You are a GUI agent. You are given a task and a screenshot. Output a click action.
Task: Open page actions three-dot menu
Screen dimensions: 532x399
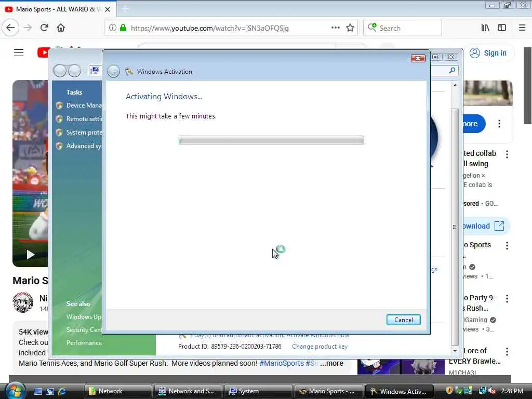pyautogui.click(x=335, y=28)
